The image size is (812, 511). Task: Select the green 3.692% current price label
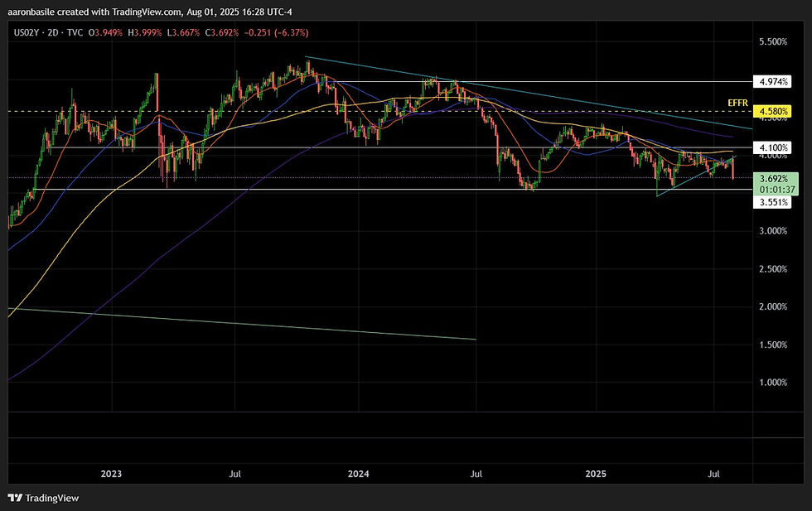(x=773, y=177)
